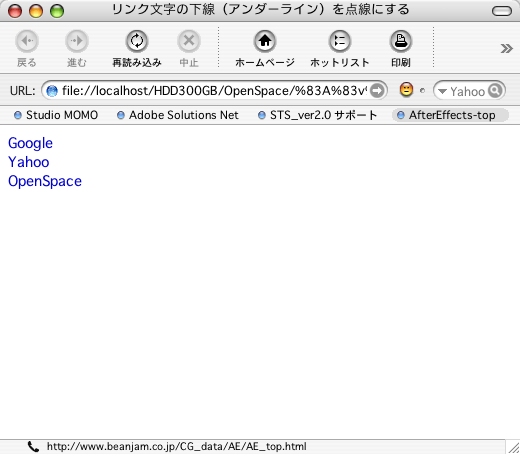Click the go arrow in URL field
520x454 pixels.
point(377,90)
